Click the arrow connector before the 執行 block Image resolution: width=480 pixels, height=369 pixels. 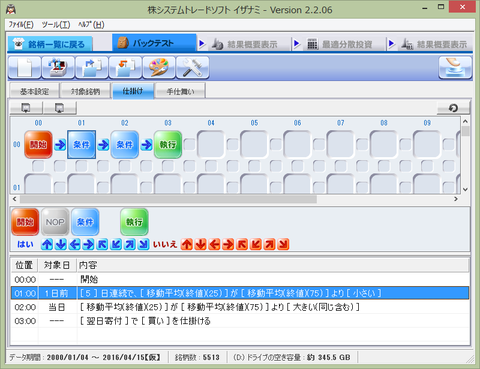click(146, 145)
